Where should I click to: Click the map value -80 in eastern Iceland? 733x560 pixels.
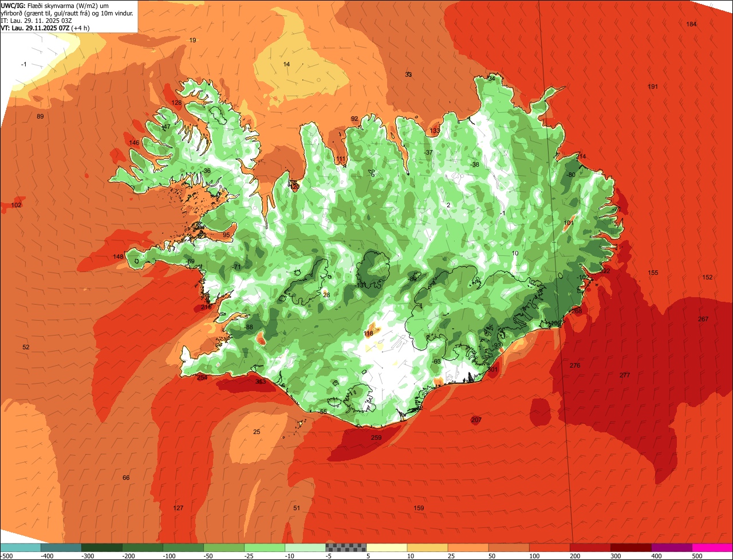click(570, 175)
